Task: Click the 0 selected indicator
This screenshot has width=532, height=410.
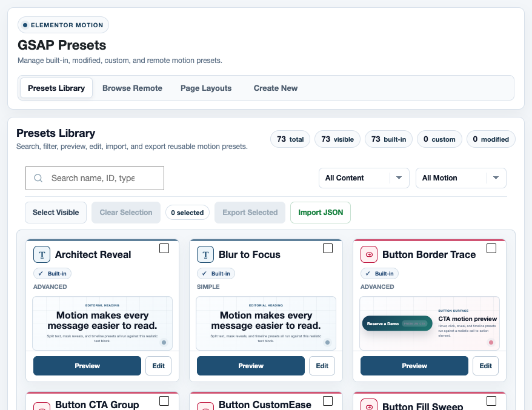Action: [187, 213]
